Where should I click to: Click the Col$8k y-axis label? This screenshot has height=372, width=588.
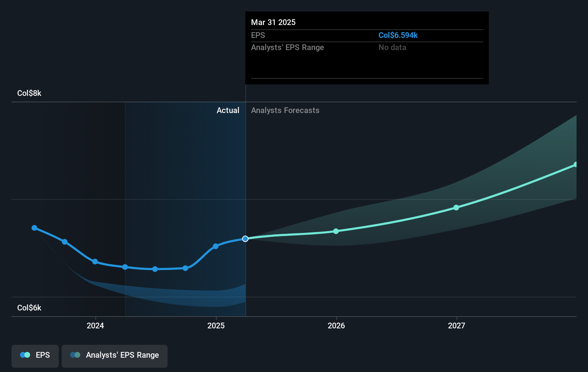coord(29,93)
